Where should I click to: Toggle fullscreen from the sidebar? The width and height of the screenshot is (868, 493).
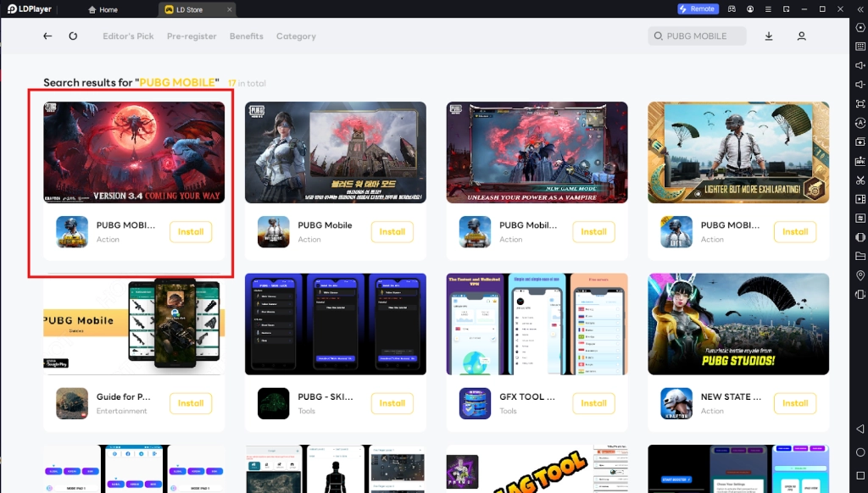pos(860,103)
